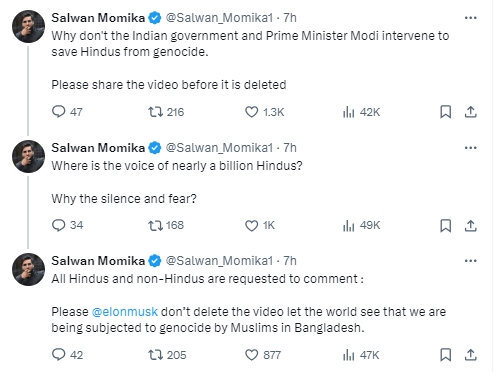
Task: Open more options on third tweet
Action: point(470,261)
